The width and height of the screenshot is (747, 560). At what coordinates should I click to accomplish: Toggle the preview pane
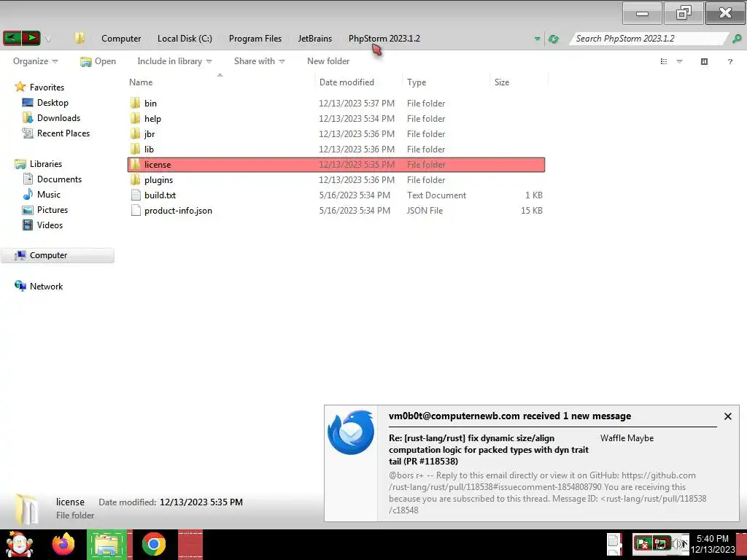[704, 61]
